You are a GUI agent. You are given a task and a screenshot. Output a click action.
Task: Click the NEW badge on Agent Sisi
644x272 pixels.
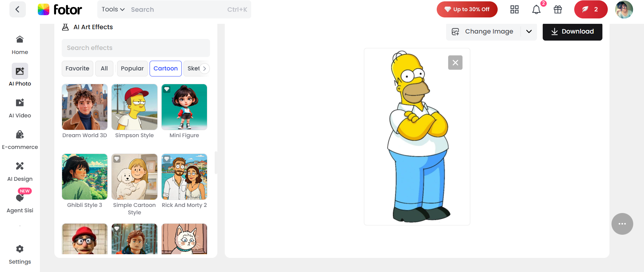pyautogui.click(x=25, y=191)
